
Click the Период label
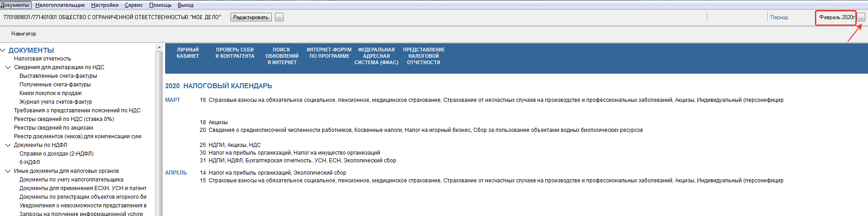click(780, 17)
